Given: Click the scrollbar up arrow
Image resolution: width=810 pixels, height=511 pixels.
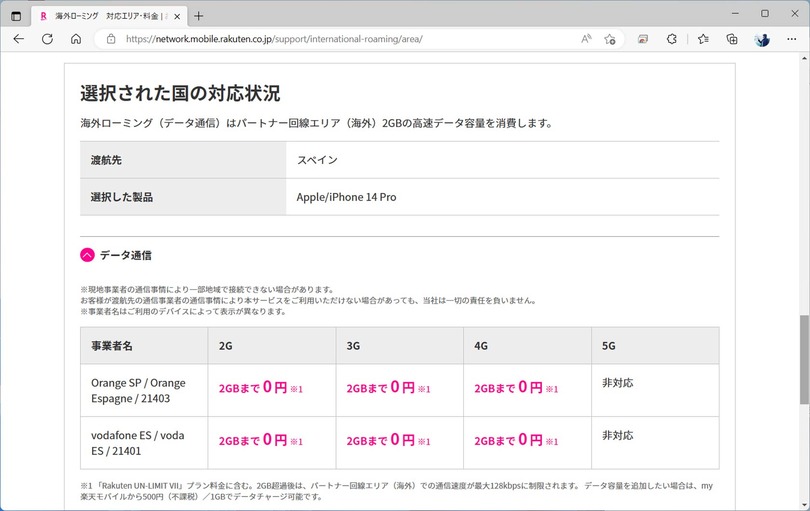Looking at the screenshot, I should pos(804,58).
